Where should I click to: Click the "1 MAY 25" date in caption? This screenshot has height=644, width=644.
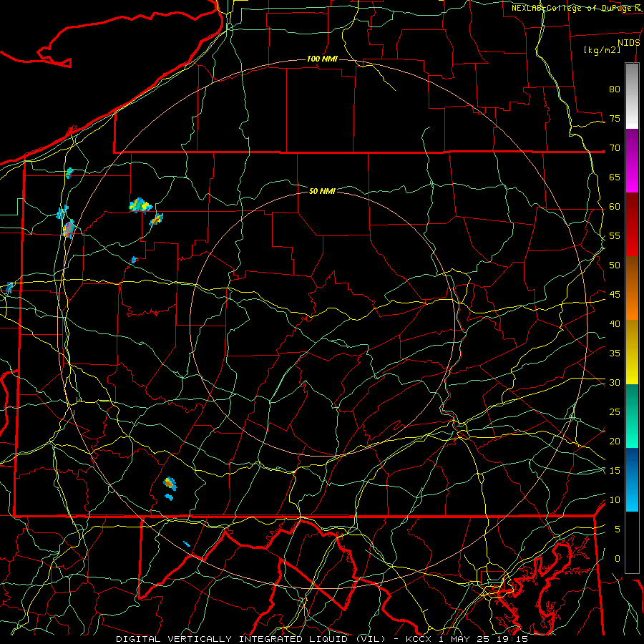click(x=464, y=639)
